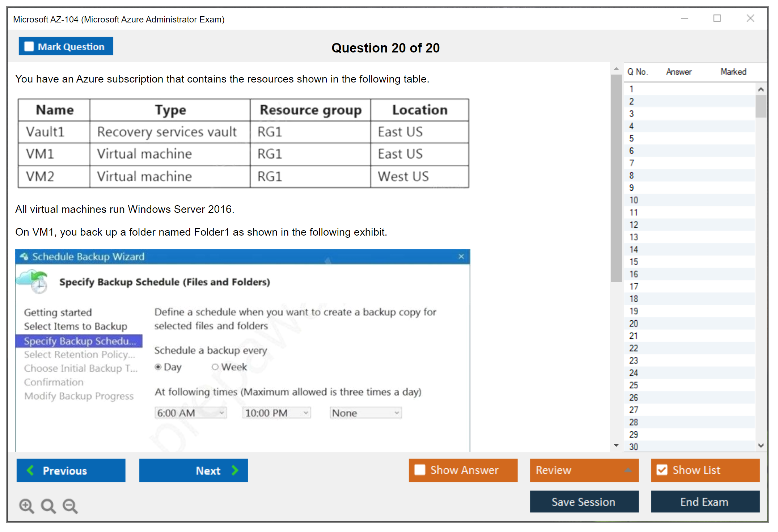Select the Getting started wizard step
778x532 pixels.
tap(58, 312)
